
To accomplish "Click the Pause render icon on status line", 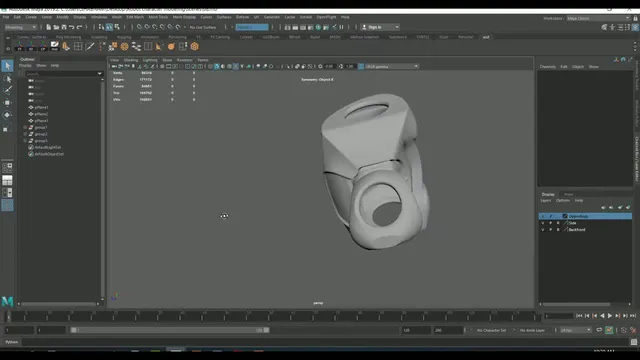I will 341,27.
